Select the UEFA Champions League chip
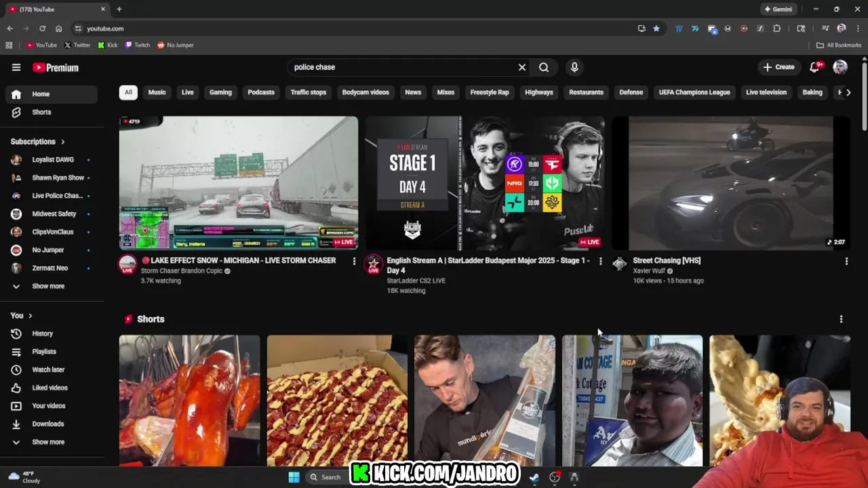This screenshot has height=488, width=868. pos(694,92)
